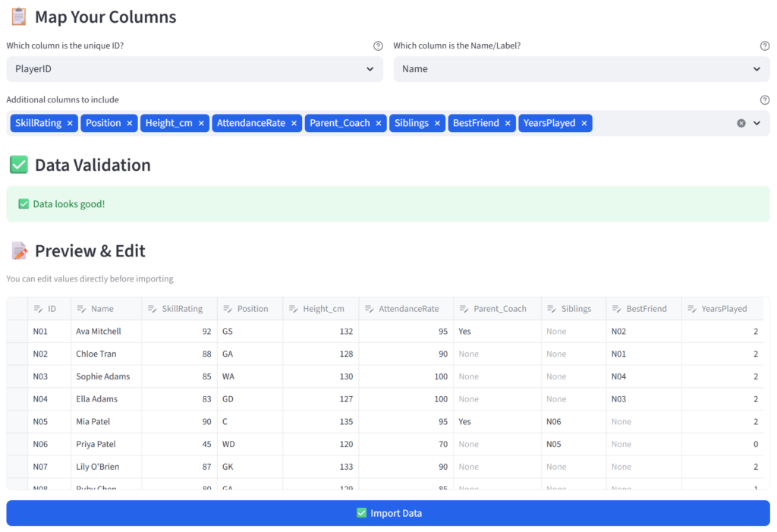Image resolution: width=777 pixels, height=532 pixels.
Task: Click Sophie Adams's Position cell
Action: pos(249,376)
